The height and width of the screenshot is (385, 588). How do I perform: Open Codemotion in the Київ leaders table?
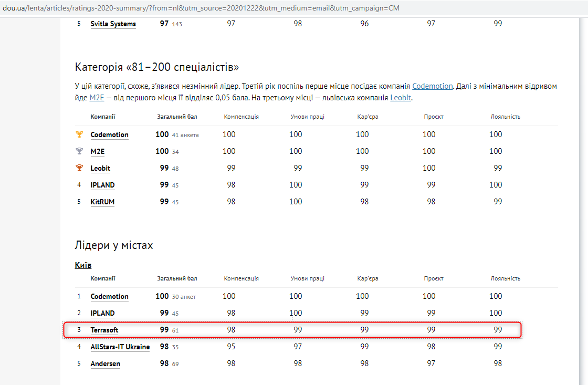click(x=110, y=296)
